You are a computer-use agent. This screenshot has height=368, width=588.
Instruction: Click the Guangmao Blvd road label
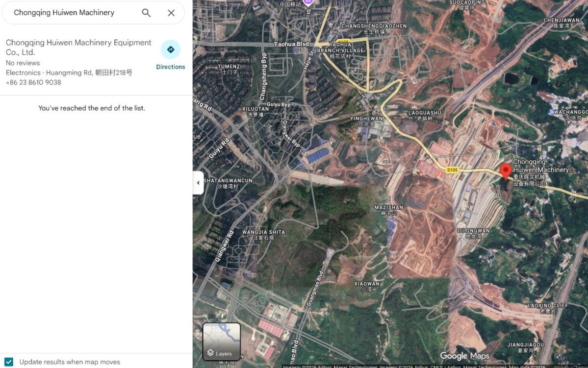tap(315, 289)
